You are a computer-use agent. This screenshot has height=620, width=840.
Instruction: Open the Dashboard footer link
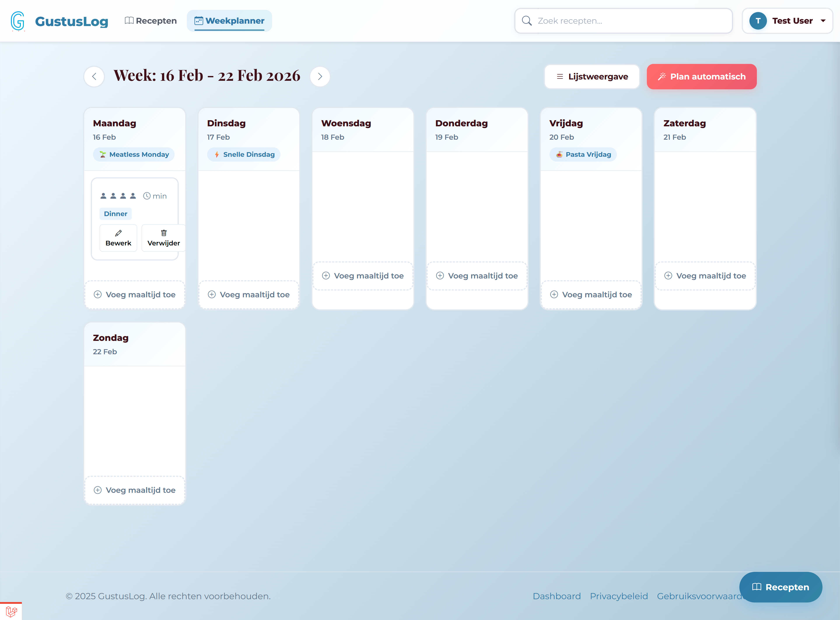point(556,596)
